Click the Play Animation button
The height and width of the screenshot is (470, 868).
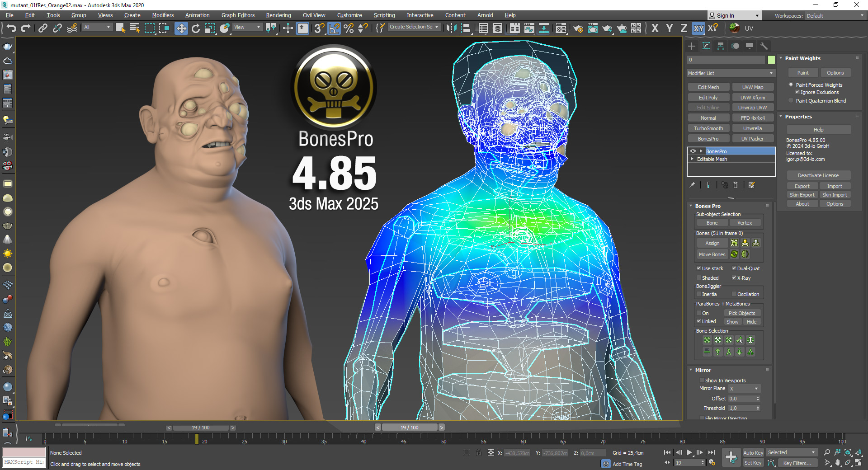coord(689,452)
